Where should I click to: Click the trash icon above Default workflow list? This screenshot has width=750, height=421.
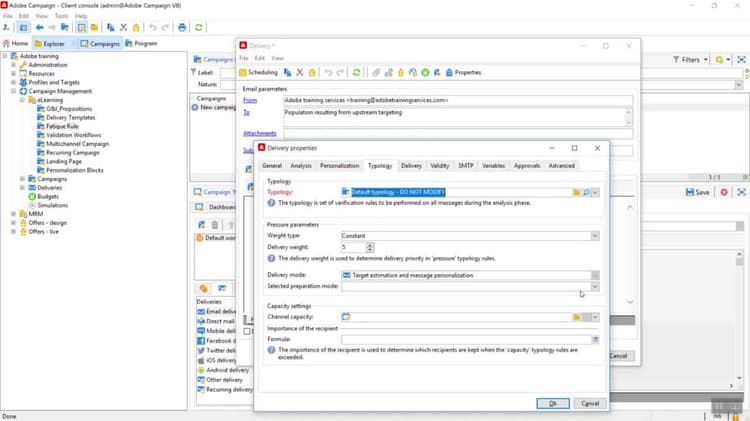click(215, 225)
